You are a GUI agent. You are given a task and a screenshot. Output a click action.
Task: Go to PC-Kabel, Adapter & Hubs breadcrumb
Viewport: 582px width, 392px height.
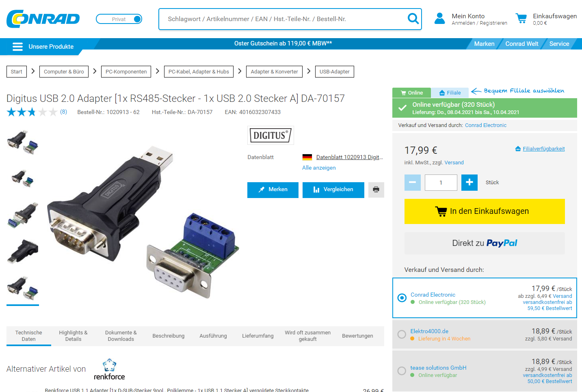199,72
